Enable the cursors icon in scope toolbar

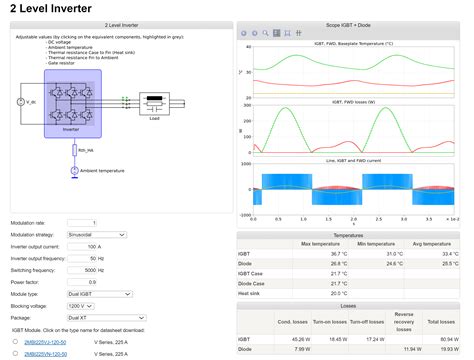(298, 33)
